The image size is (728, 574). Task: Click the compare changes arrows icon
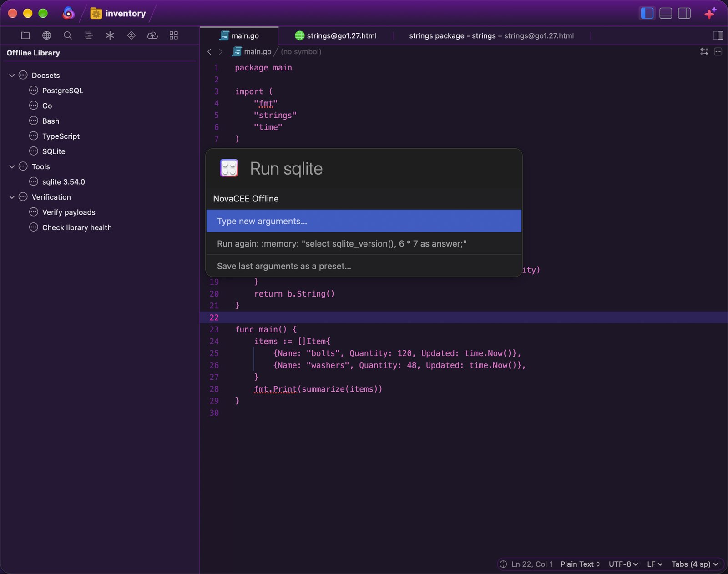tap(704, 52)
